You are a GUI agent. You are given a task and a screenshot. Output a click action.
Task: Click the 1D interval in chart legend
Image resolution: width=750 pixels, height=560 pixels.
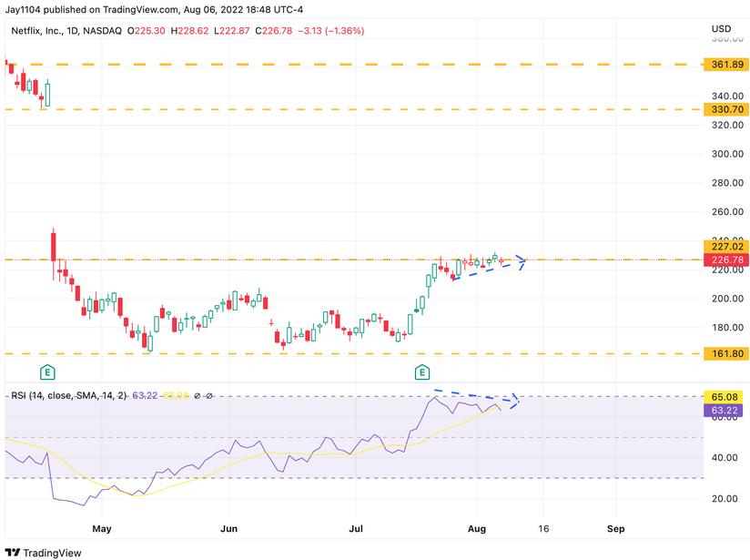(x=72, y=31)
